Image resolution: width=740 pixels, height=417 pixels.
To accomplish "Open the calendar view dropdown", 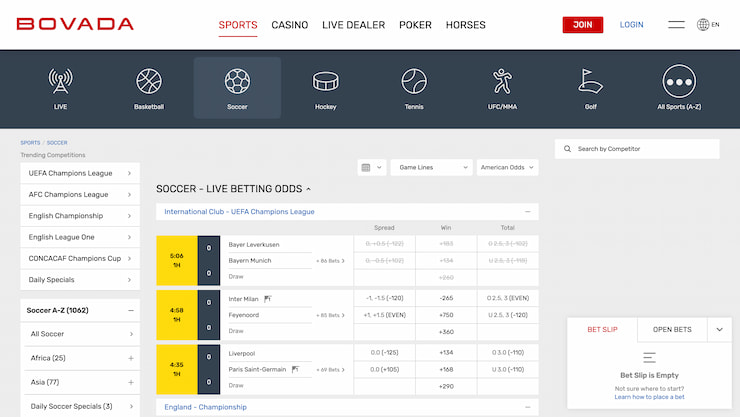I will [372, 167].
